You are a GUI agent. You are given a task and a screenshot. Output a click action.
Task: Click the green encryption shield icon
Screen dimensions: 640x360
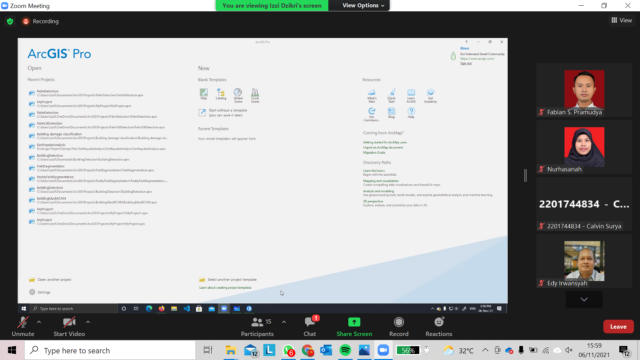point(10,21)
